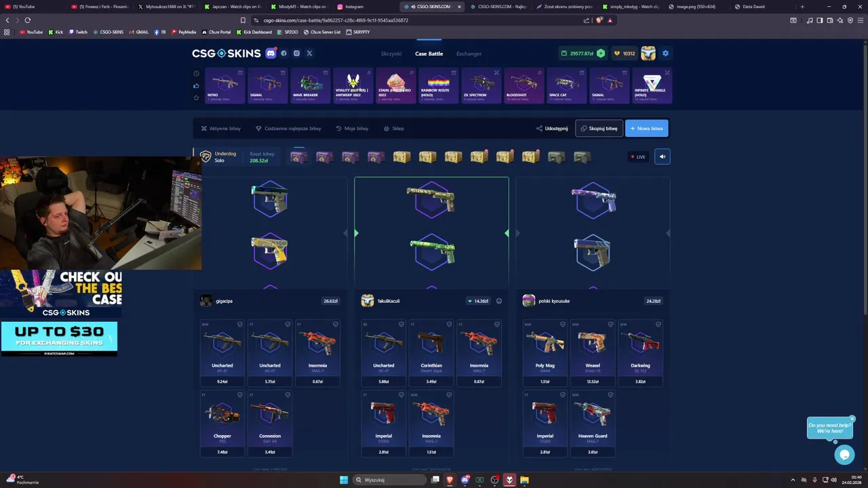The image size is (868, 488).
Task: Open Windows Start menu
Action: pos(344,480)
